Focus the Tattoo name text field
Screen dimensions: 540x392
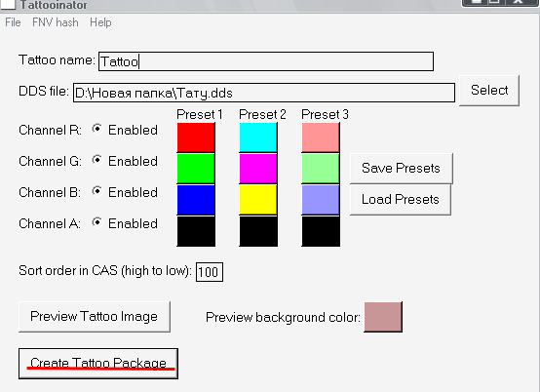[266, 61]
